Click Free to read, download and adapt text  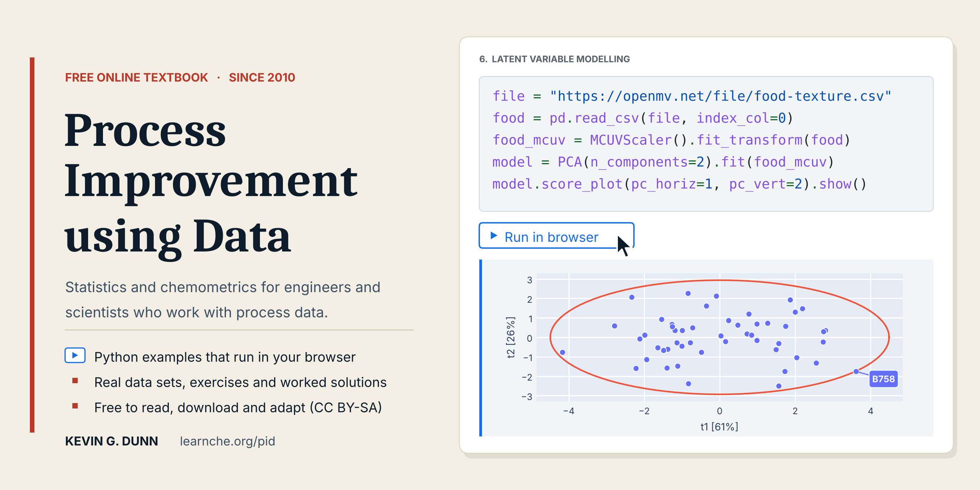click(238, 407)
